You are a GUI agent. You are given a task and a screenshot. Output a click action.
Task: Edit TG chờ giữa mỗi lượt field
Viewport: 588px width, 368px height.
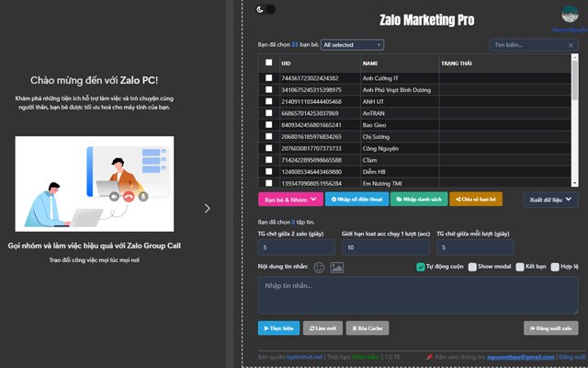475,247
